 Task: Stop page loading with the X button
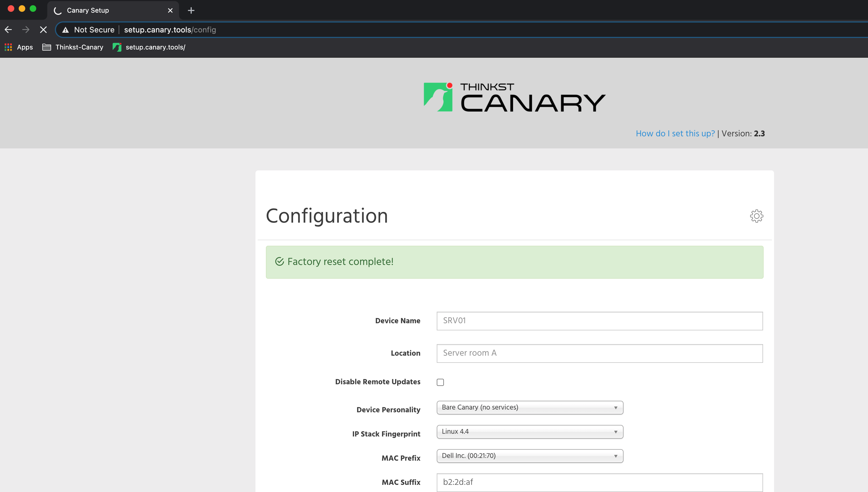(x=43, y=30)
